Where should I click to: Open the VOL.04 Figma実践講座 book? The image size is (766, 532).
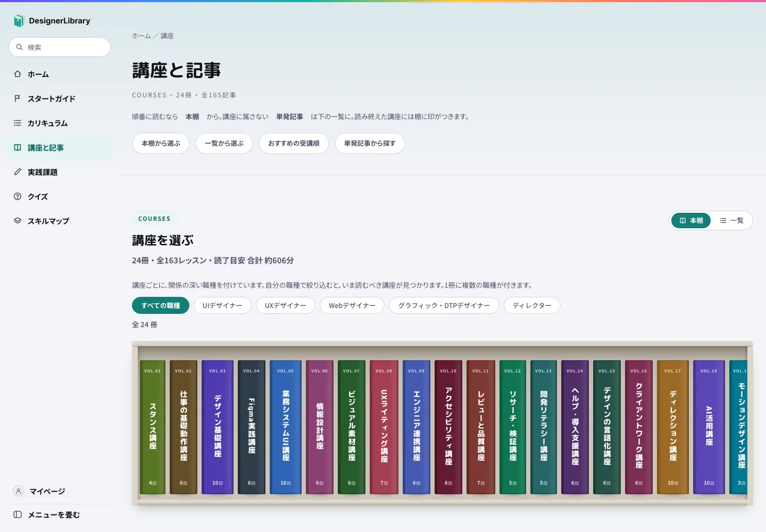252,427
